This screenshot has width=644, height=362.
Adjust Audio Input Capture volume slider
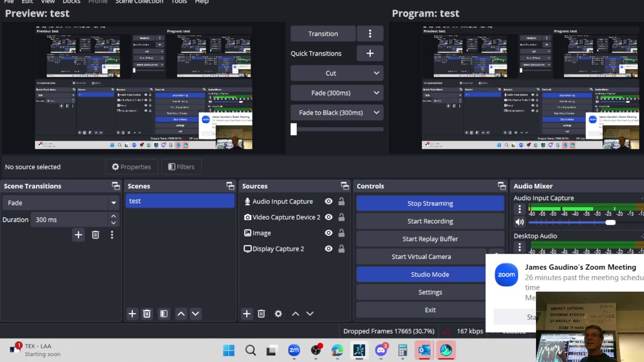(572, 222)
